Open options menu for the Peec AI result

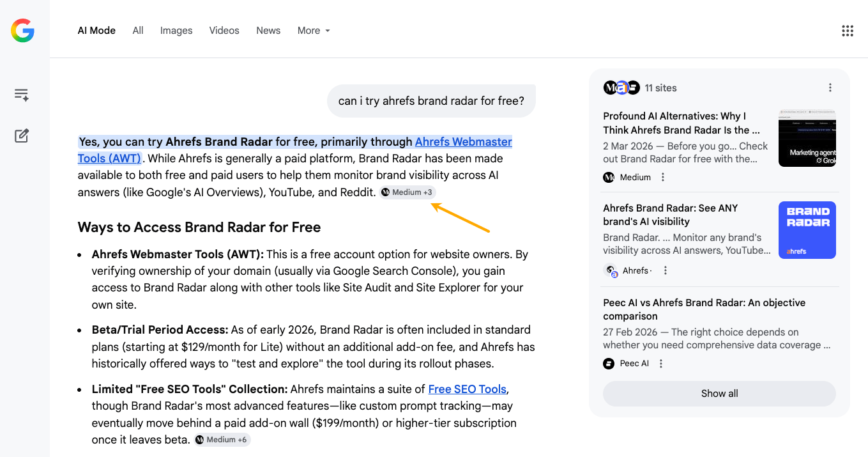click(x=661, y=363)
